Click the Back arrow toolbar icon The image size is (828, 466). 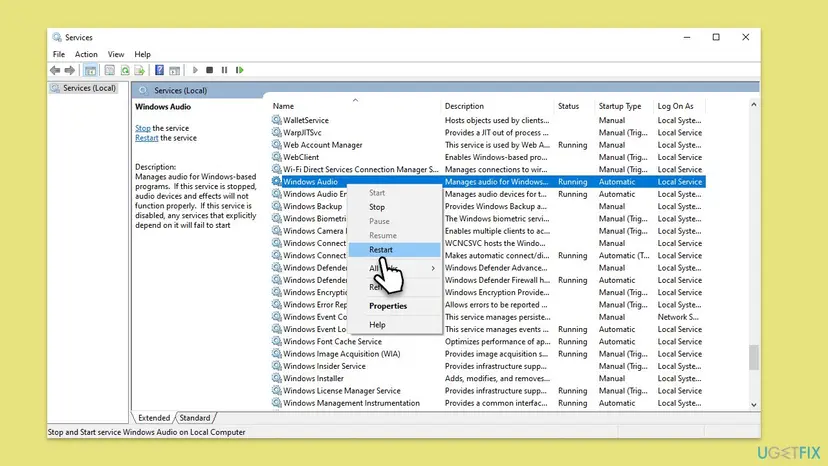pyautogui.click(x=55, y=70)
